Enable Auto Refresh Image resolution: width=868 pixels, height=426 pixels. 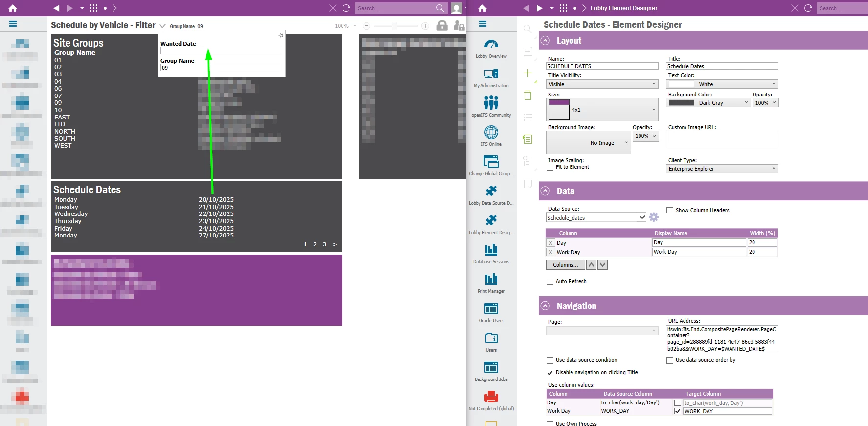pos(550,282)
